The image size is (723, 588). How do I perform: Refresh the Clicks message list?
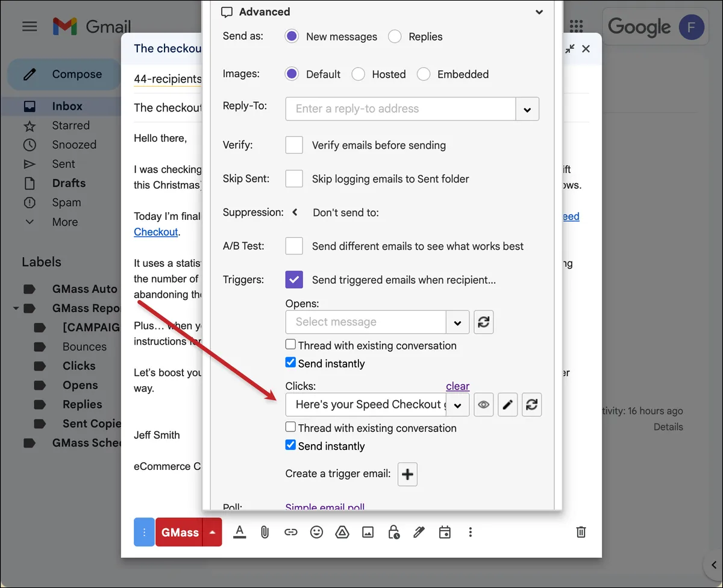tap(531, 405)
